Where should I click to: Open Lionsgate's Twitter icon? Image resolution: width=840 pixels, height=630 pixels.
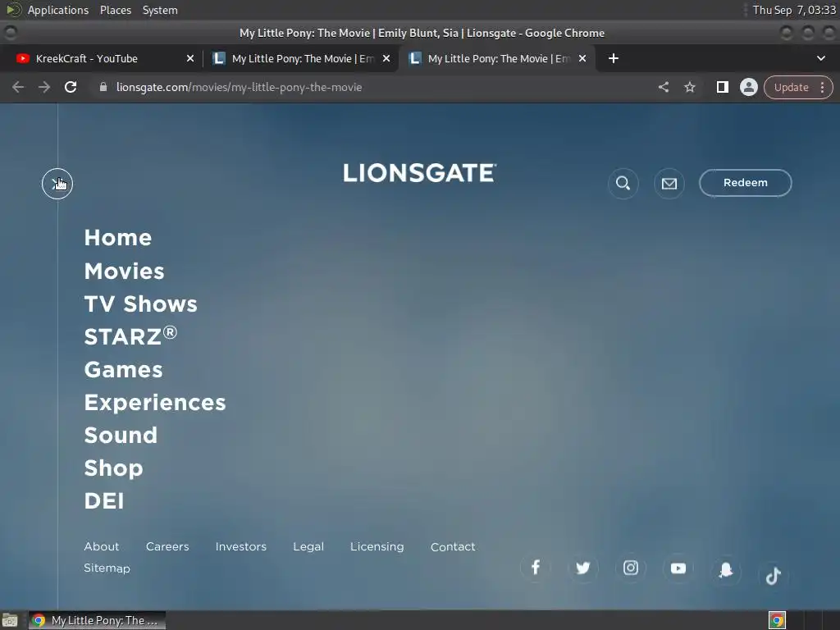[583, 568]
